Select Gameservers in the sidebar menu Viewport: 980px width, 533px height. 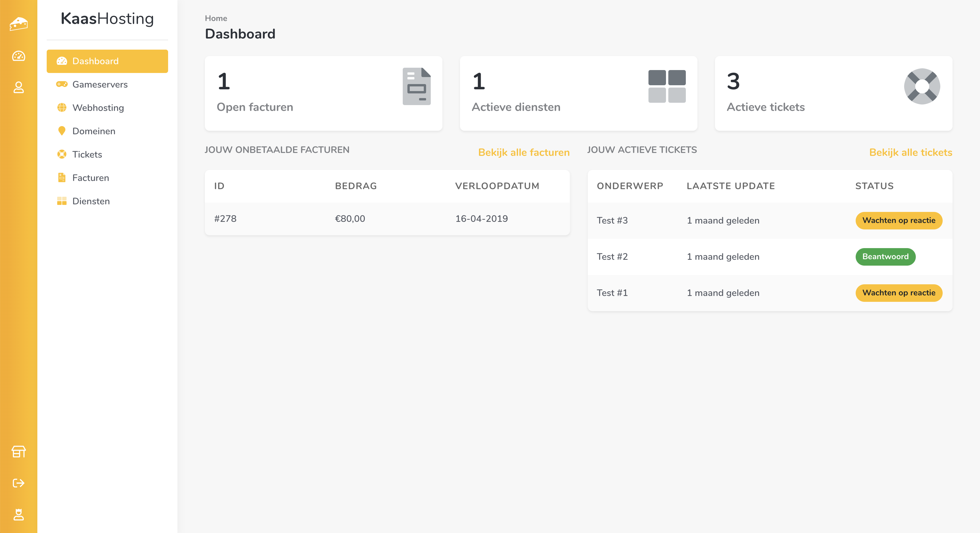coord(100,84)
